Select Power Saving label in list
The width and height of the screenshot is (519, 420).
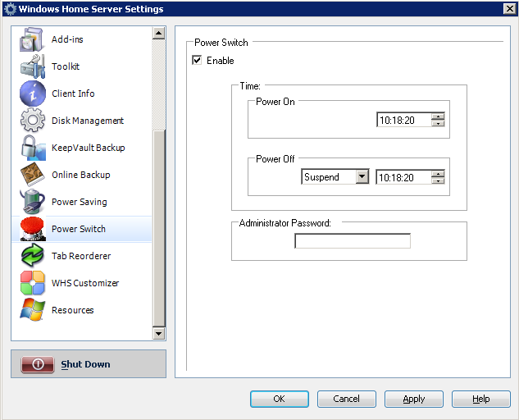point(80,202)
